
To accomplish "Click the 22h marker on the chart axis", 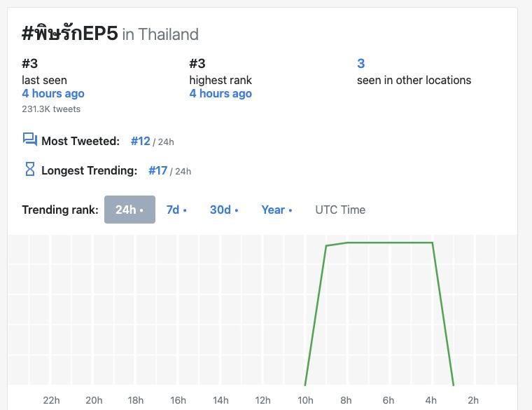I will 51,400.
